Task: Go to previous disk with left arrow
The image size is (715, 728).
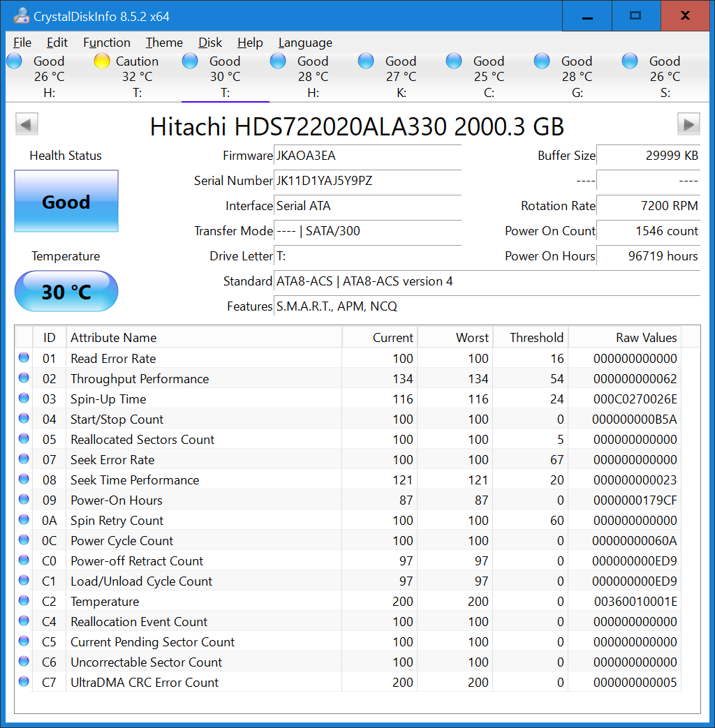Action: pyautogui.click(x=27, y=125)
